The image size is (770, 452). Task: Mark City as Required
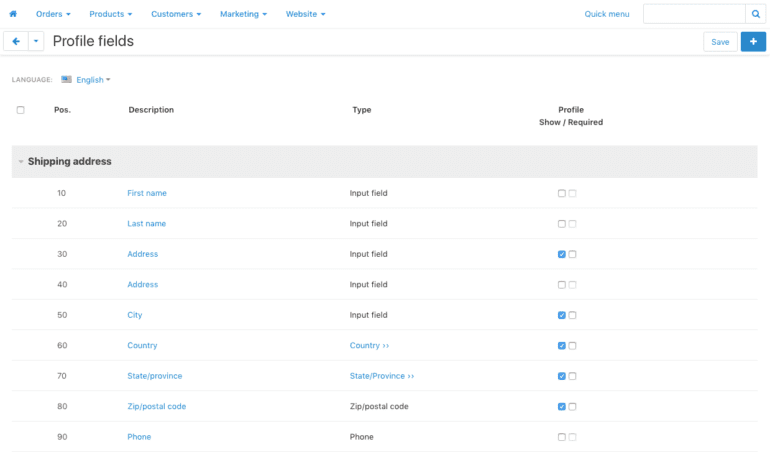tap(573, 315)
